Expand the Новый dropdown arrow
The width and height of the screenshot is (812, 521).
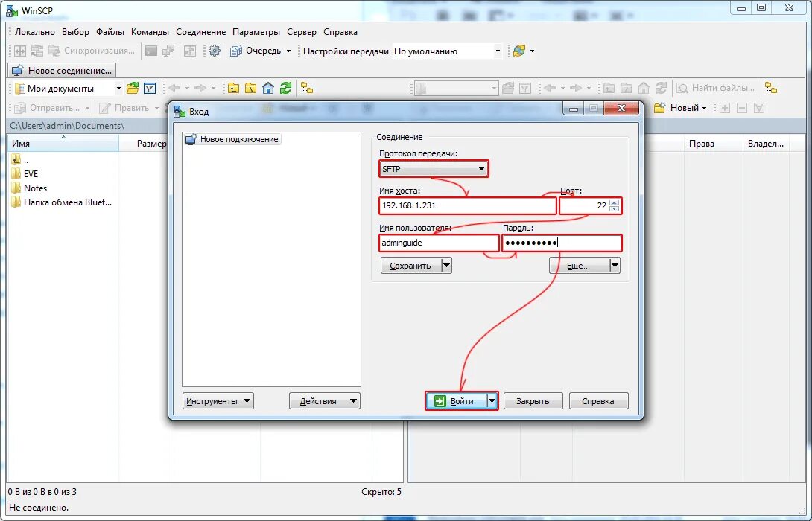tap(704, 108)
